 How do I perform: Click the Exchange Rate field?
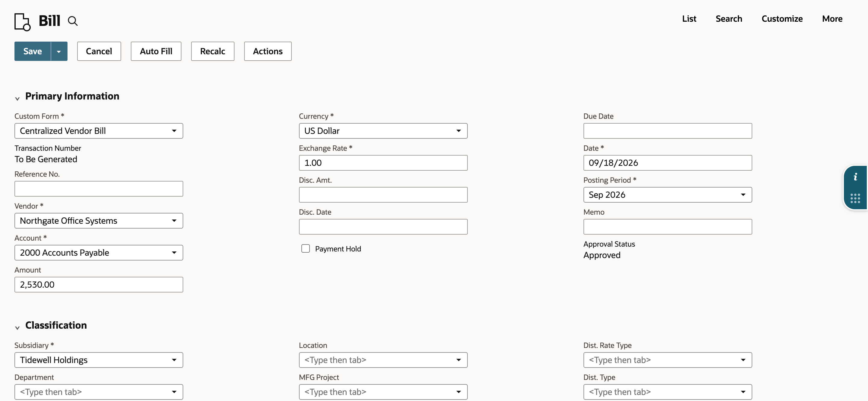point(383,163)
